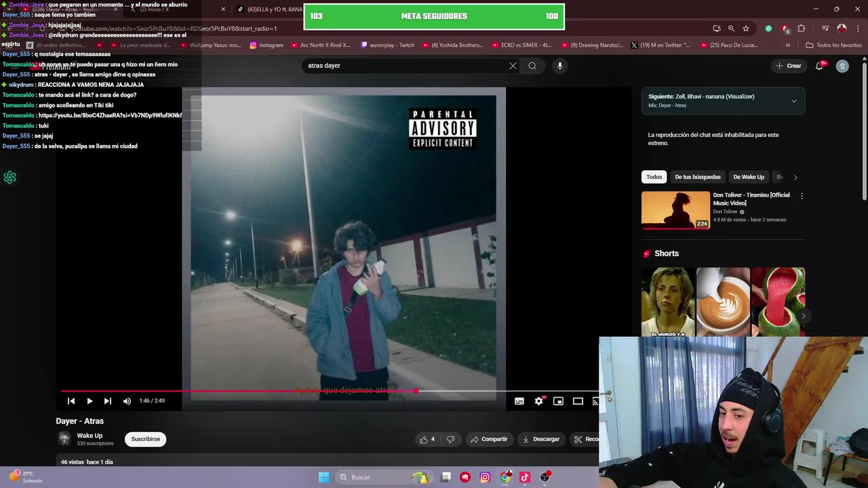Open Arc North X Rival bookmark
The height and width of the screenshot is (488, 868).
click(320, 45)
